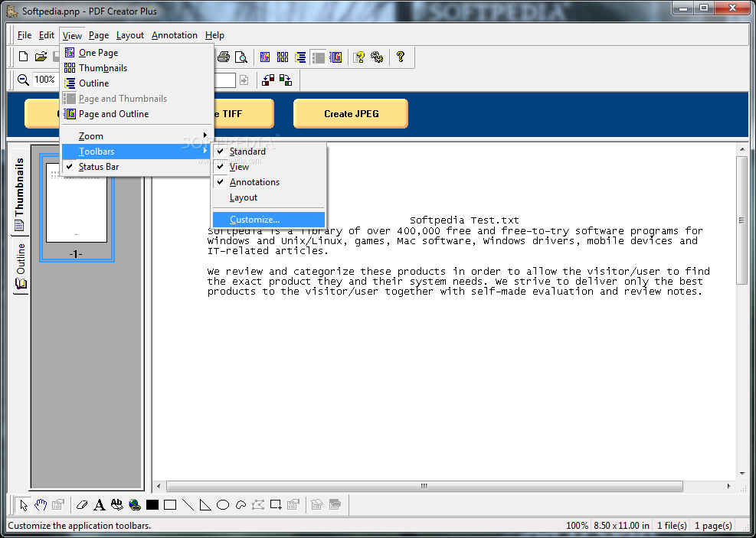Choose Thumbnails in the View dropdown menu

click(136, 68)
